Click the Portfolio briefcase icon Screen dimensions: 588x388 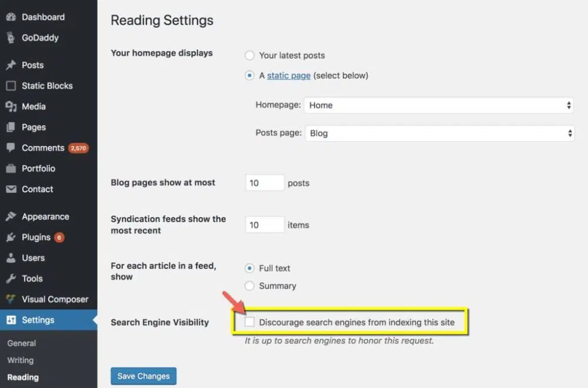click(x=11, y=169)
